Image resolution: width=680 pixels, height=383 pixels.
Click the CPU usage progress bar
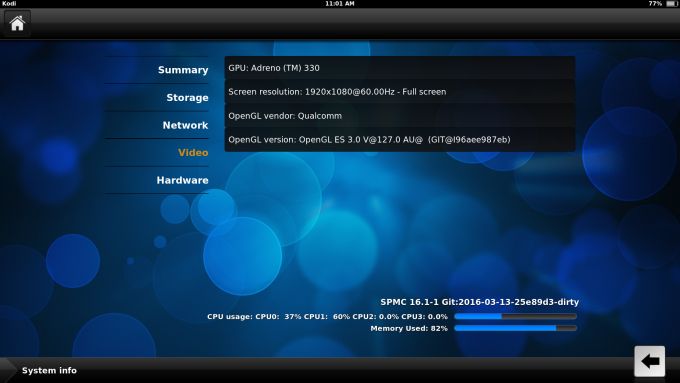pos(516,317)
